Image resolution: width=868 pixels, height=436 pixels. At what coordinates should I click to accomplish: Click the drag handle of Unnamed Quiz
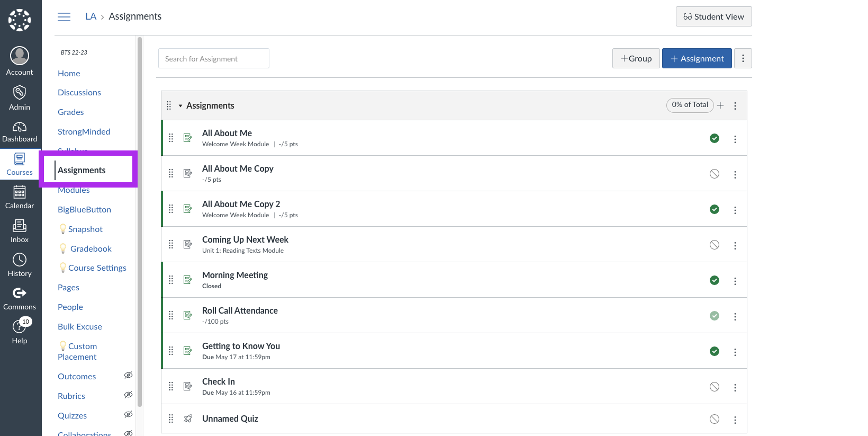coord(171,419)
